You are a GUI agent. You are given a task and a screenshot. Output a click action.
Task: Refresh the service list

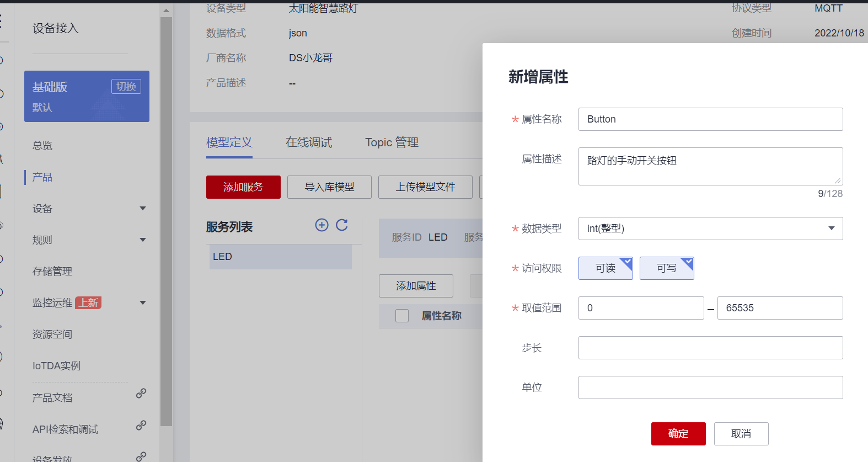pyautogui.click(x=342, y=225)
